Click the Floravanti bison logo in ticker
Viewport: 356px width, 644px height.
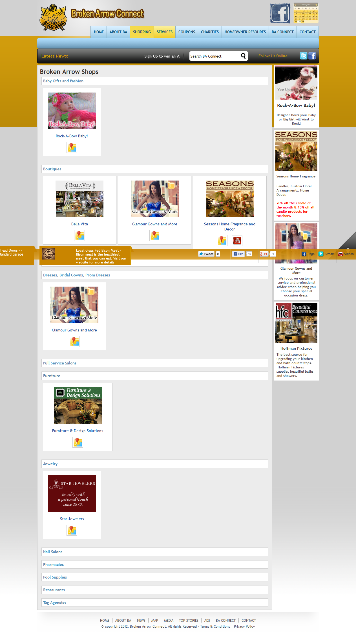48,254
